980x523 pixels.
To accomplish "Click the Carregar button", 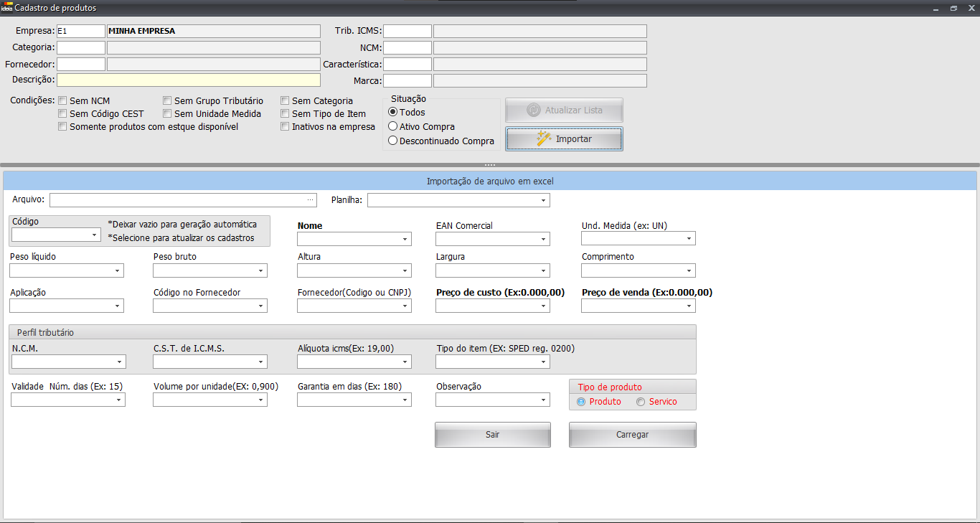I will pos(632,435).
